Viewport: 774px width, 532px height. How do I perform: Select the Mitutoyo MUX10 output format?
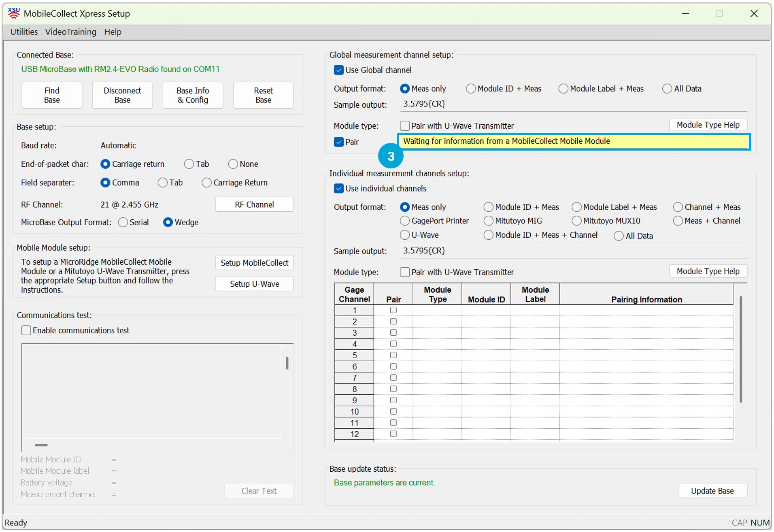point(576,221)
